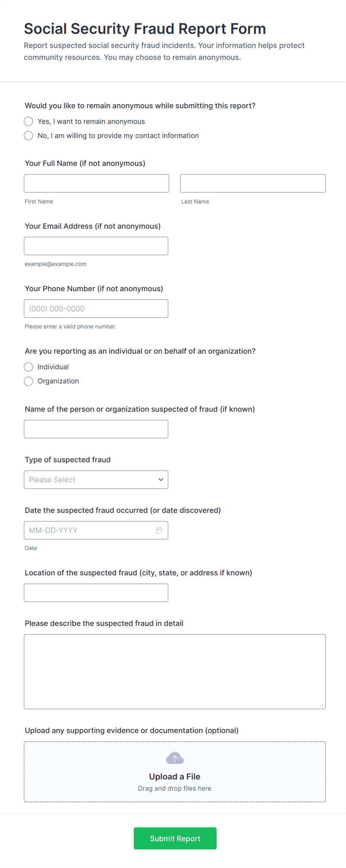Click the Upload a File heading
The height and width of the screenshot is (868, 346).
coord(174,777)
